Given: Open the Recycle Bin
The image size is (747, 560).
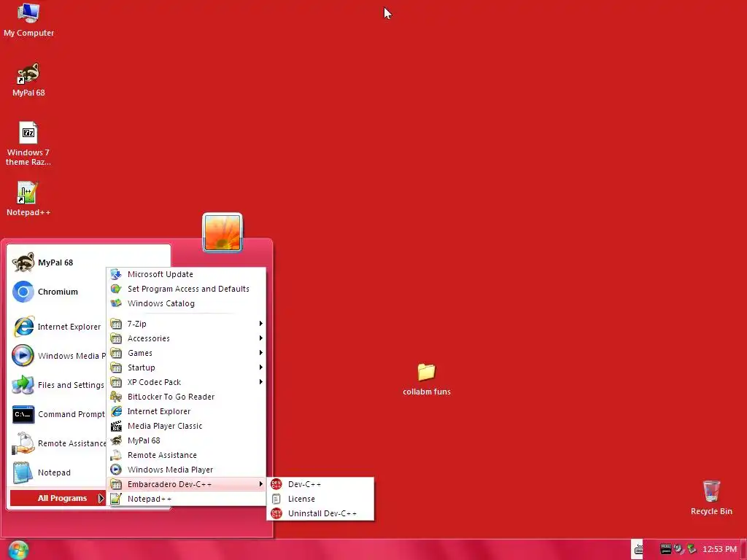Looking at the screenshot, I should [711, 497].
